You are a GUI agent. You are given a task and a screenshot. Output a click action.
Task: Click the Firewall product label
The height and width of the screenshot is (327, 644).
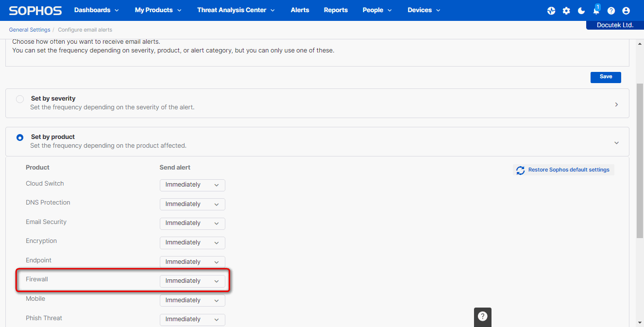[37, 279]
